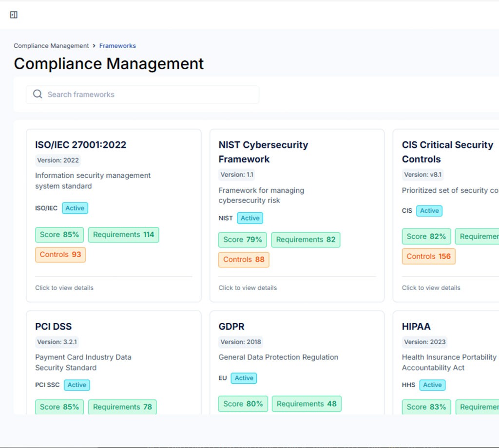Viewport: 499px width, 448px height.
Task: Select the Requirements 82 badge
Action: [306, 240]
